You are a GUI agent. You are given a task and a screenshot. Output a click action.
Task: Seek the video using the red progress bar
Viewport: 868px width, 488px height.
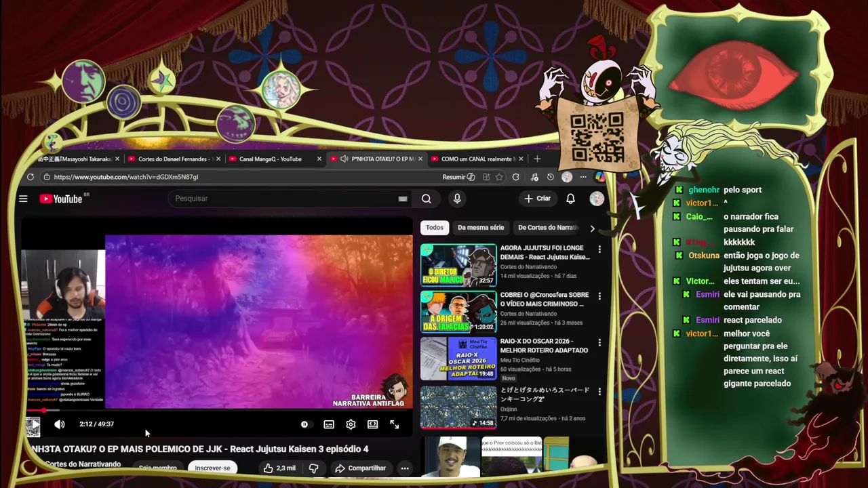click(217, 410)
